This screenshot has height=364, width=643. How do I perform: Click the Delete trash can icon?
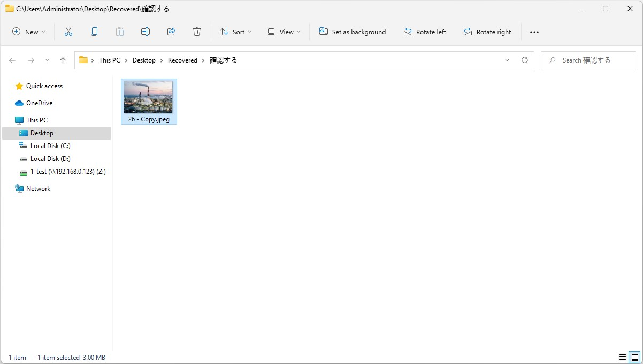coord(197,32)
